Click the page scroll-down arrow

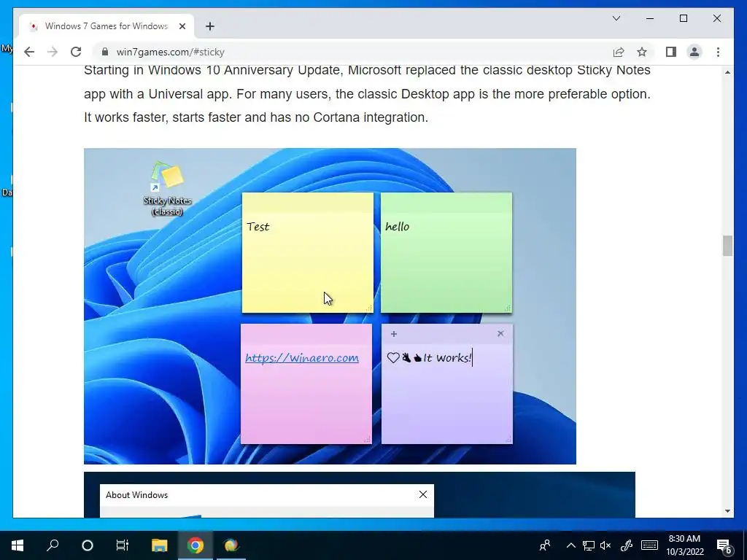[x=727, y=511]
